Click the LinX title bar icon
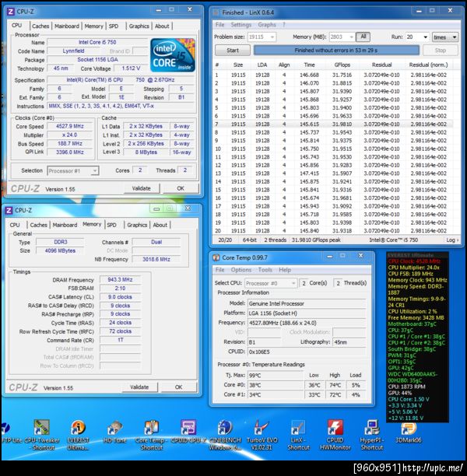 coord(216,12)
